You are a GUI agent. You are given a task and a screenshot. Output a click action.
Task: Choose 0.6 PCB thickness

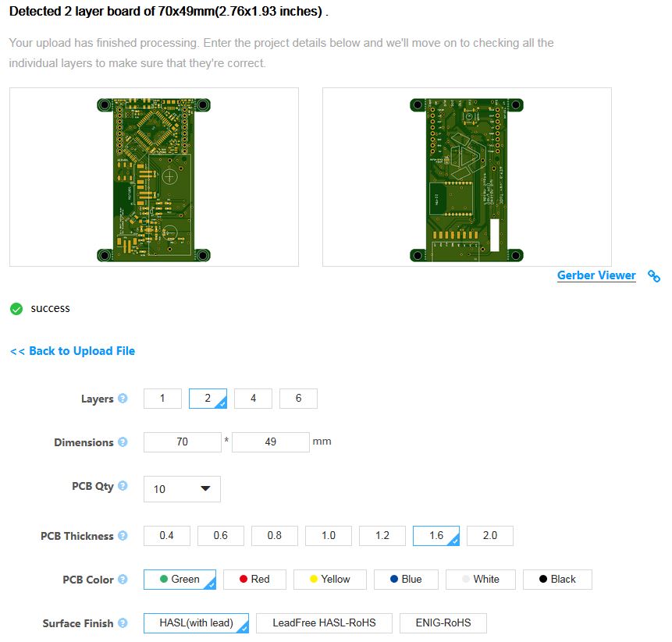point(221,536)
